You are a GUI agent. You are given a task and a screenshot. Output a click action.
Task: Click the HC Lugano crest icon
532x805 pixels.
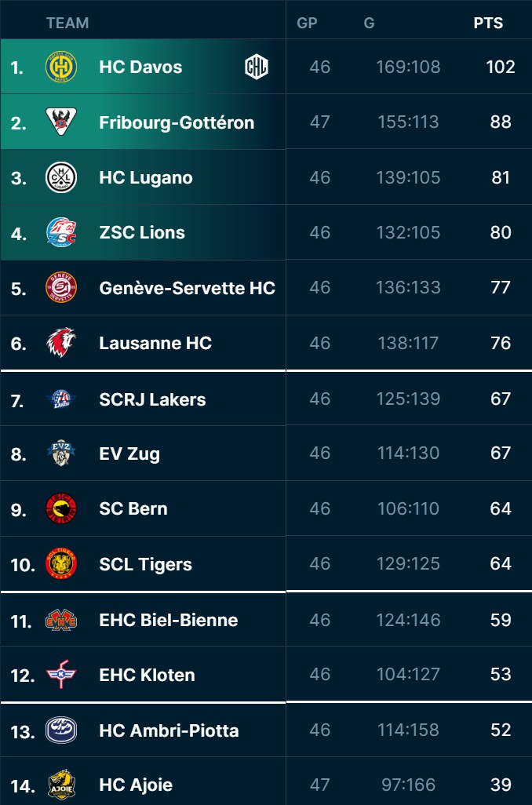(x=61, y=177)
